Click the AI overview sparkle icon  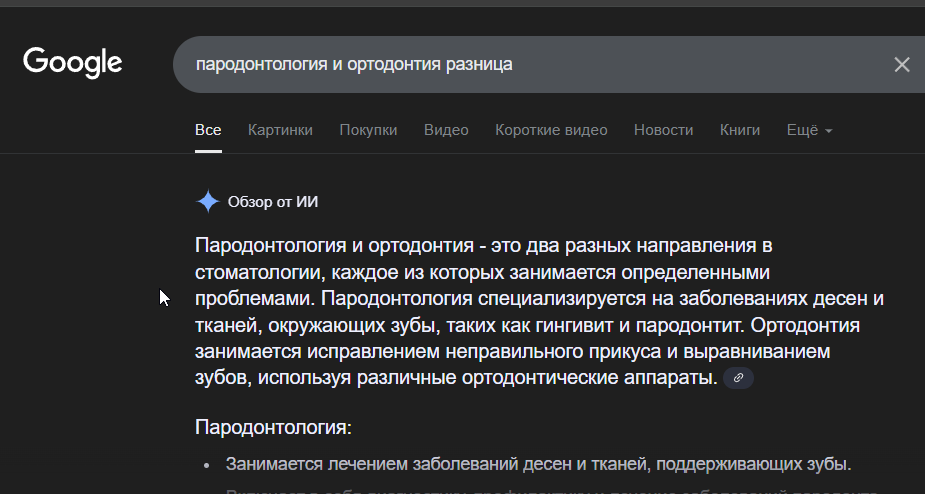pos(208,202)
